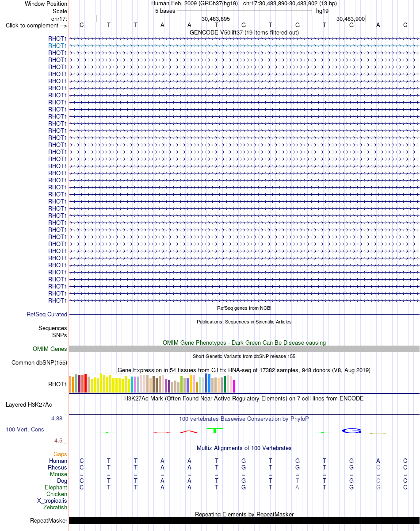Click the magenta last bar of GTEx chart
Image resolution: width=420 pixels, height=531 pixels.
click(x=234, y=386)
